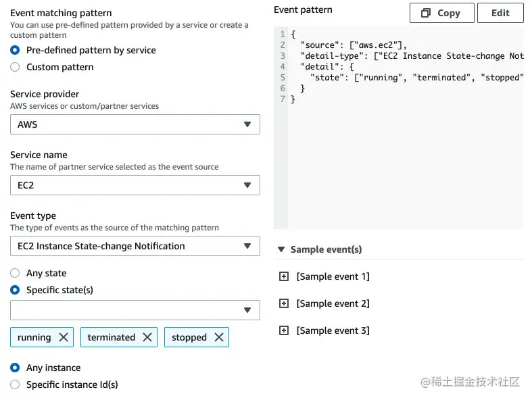
Task: Select Pre-defined pattern by service
Action: tap(15, 50)
